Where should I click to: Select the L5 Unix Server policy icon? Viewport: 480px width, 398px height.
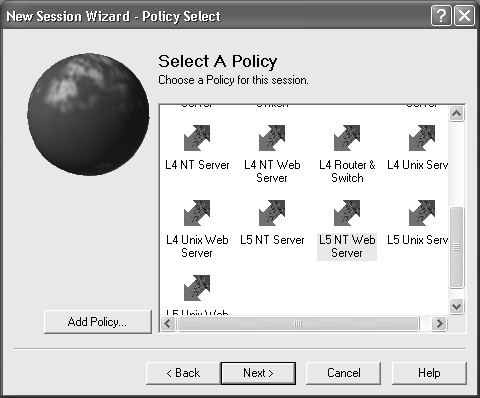point(422,213)
